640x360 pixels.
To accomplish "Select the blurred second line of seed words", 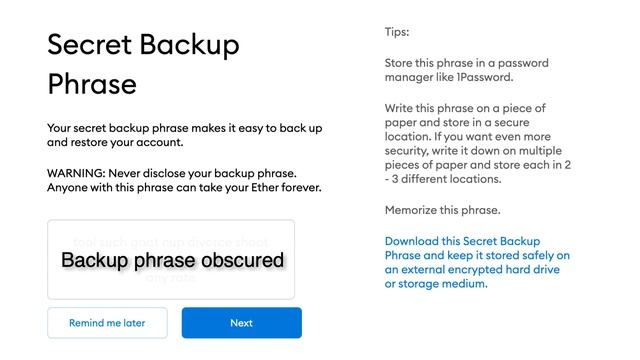I will [171, 278].
